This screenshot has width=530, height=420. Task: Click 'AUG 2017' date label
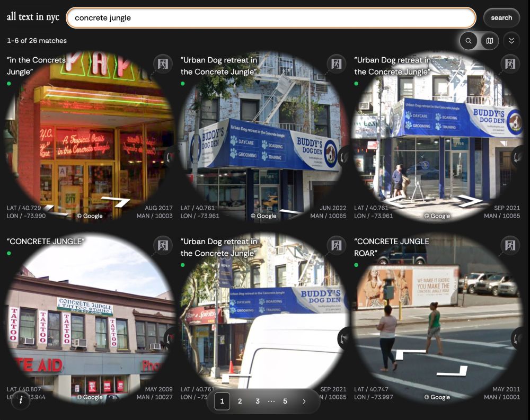coord(158,208)
